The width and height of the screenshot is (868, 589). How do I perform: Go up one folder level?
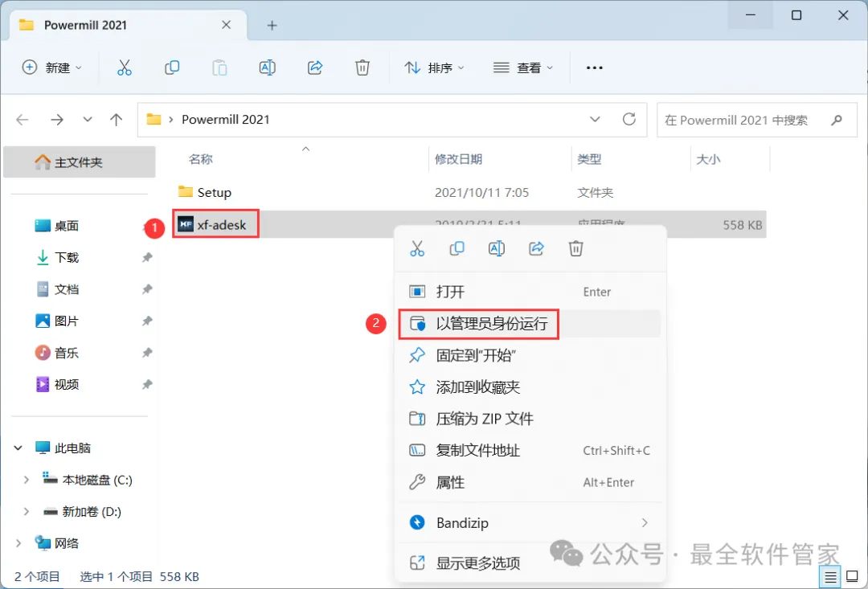[117, 120]
